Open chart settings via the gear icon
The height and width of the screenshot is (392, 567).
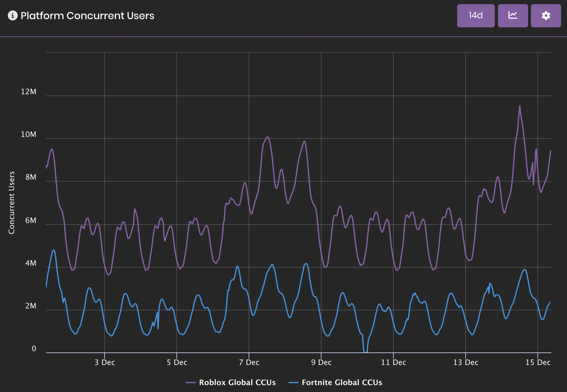[x=546, y=16]
